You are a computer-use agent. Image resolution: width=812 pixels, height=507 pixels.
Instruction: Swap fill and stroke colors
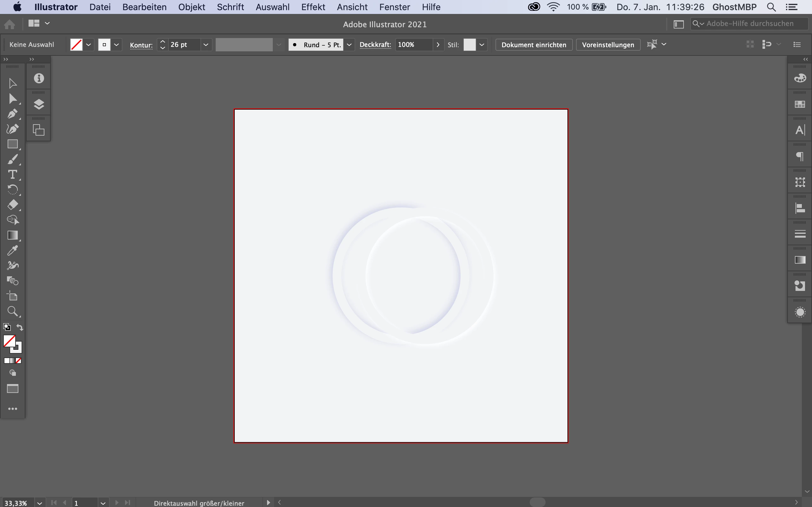[20, 327]
